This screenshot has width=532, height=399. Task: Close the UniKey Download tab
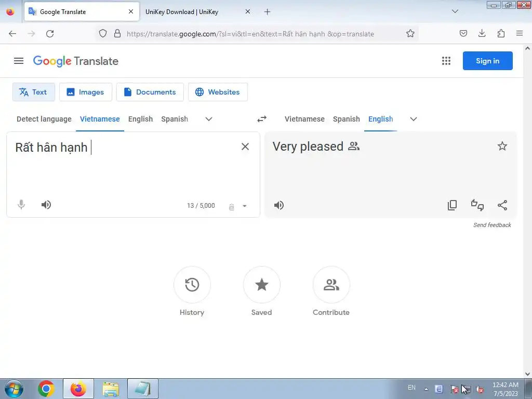248,11
